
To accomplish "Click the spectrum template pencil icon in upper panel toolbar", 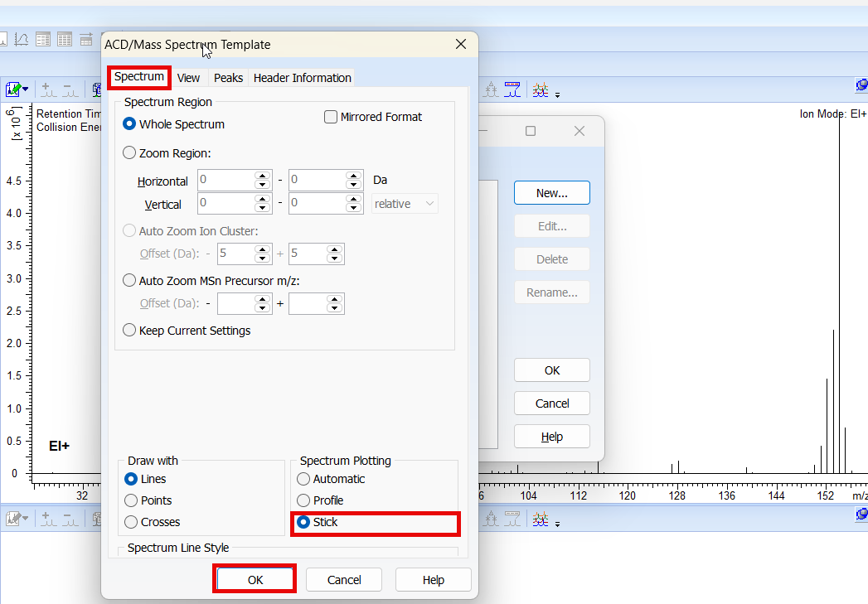I will [x=13, y=89].
